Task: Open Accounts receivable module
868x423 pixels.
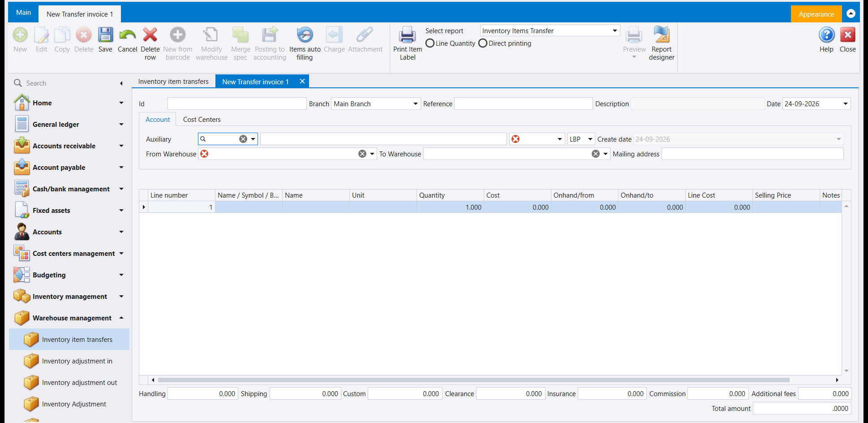Action: [x=69, y=146]
